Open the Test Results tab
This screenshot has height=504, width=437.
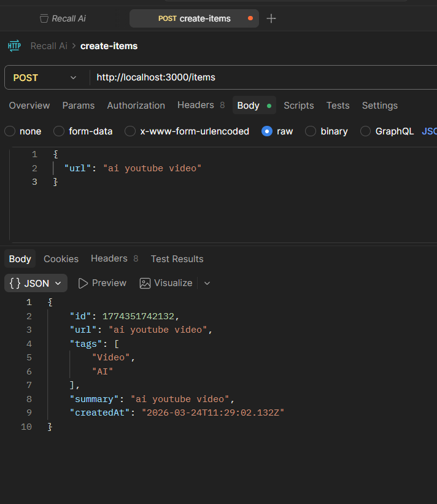177,258
